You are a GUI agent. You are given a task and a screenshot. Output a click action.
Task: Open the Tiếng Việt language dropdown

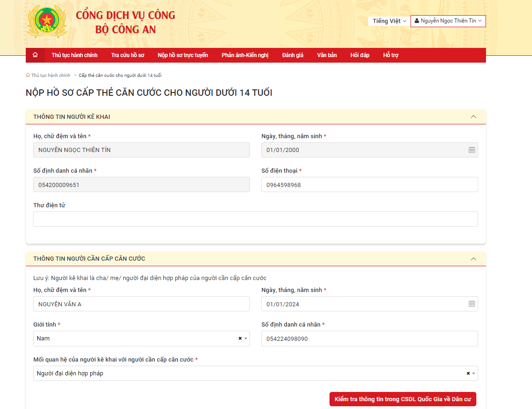pyautogui.click(x=389, y=21)
